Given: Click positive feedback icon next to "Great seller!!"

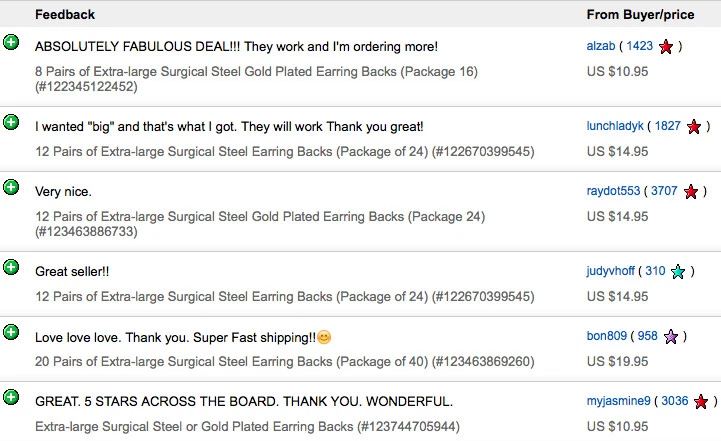Looking at the screenshot, I should click(11, 267).
